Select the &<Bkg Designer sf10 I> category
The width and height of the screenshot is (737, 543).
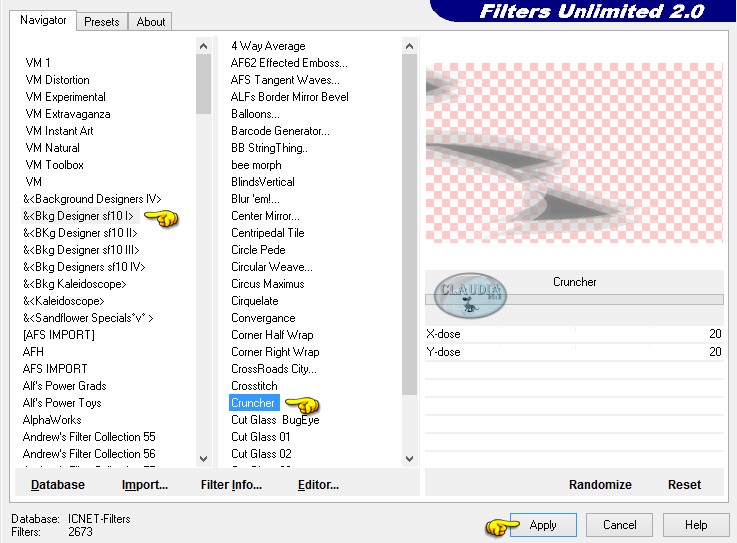(78, 216)
